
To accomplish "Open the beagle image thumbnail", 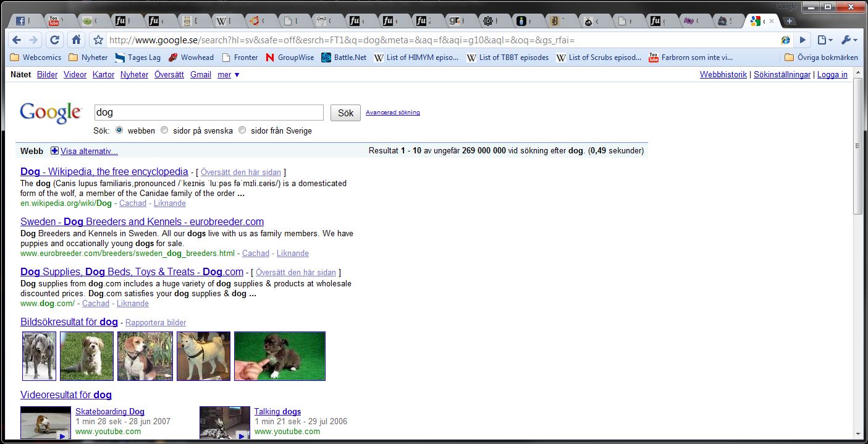I will click(145, 356).
